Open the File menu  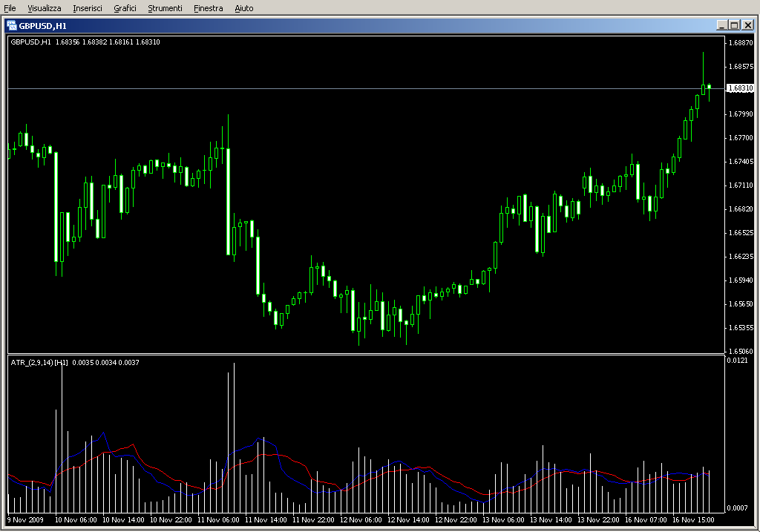point(10,8)
